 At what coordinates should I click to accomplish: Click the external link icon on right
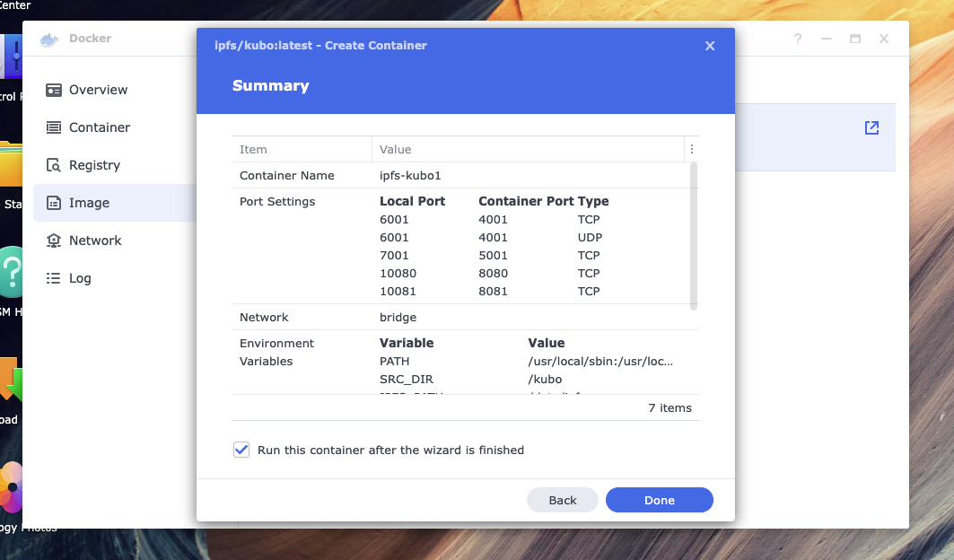pyautogui.click(x=871, y=128)
